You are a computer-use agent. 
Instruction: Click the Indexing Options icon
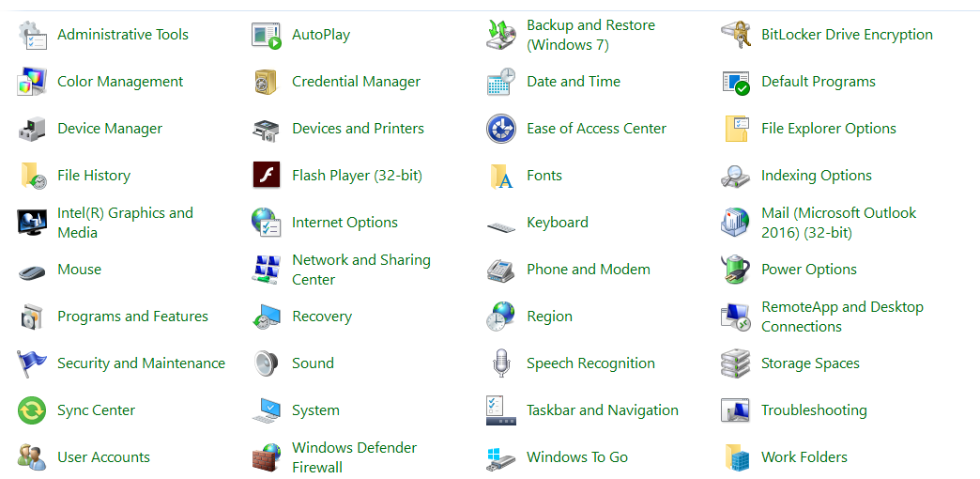tap(736, 176)
